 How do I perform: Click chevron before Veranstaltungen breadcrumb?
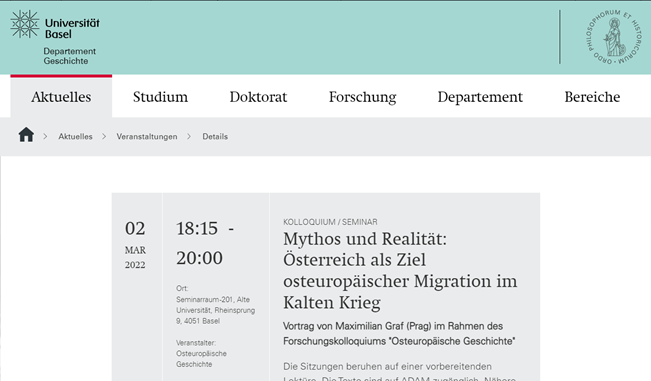coord(104,137)
